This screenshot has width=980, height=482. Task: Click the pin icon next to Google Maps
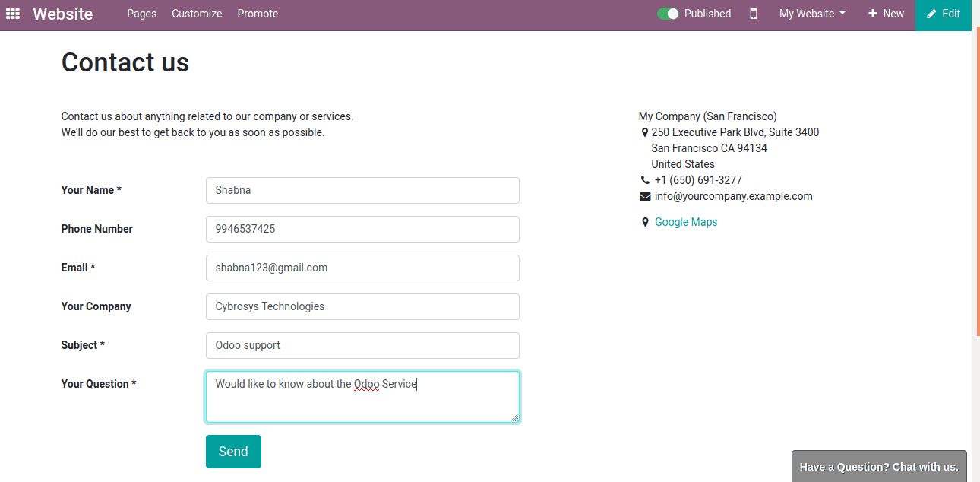click(x=646, y=222)
